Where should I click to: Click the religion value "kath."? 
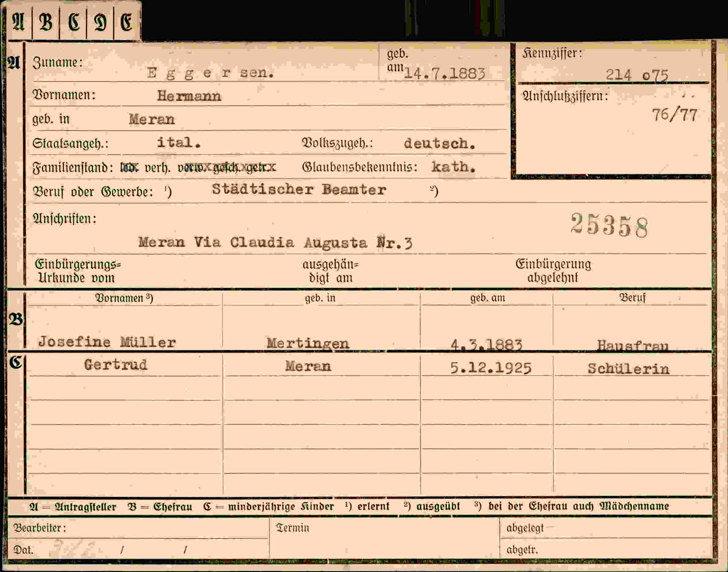(x=453, y=167)
